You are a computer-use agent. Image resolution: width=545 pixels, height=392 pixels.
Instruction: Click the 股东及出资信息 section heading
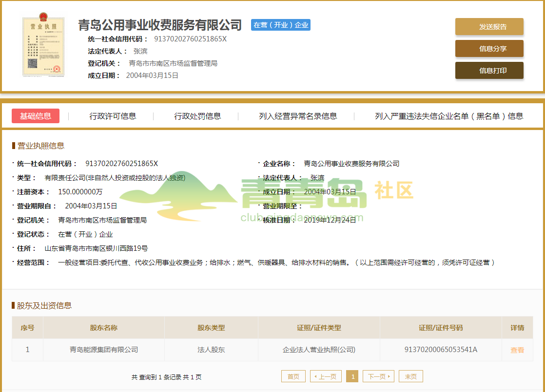(44, 305)
